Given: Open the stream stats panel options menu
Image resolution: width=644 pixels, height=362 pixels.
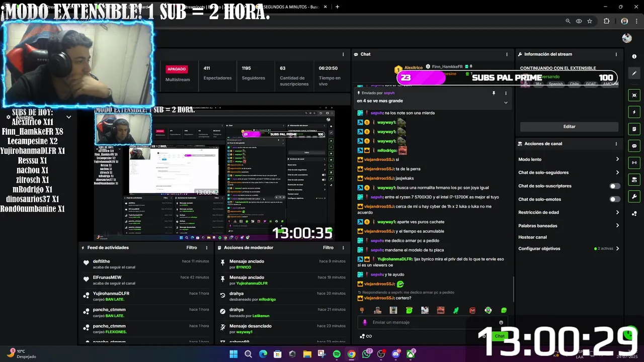Looking at the screenshot, I should pyautogui.click(x=343, y=54).
